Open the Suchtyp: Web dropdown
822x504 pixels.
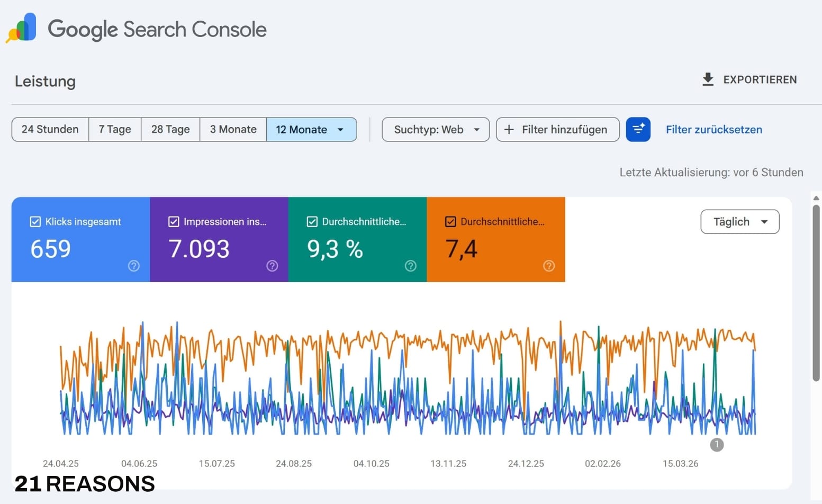[436, 130]
